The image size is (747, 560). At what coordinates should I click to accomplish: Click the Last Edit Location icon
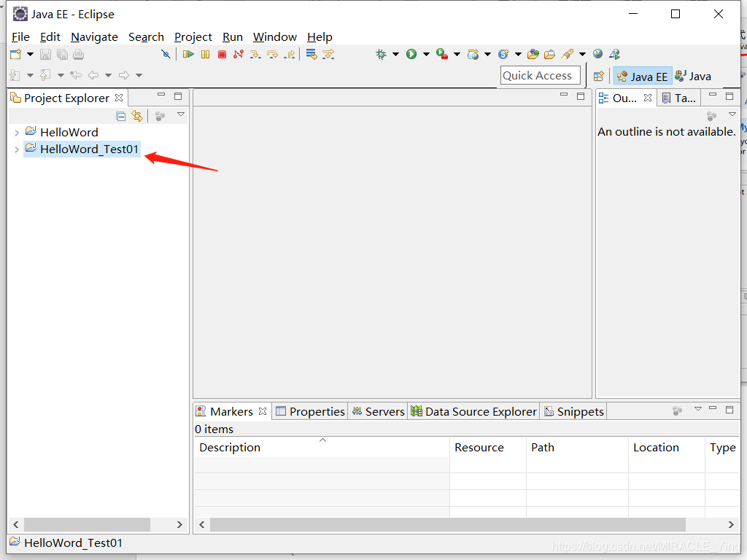(76, 75)
